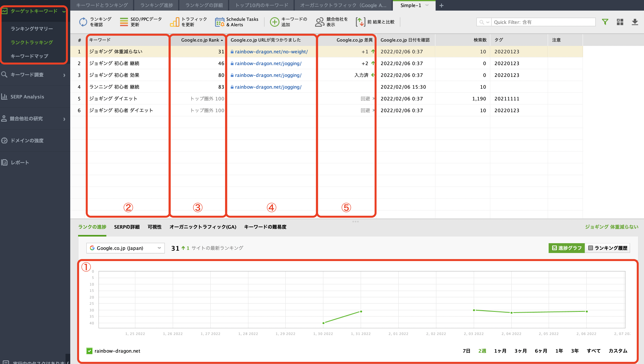
Task: Click the 競合他社を表示 people icon
Action: coord(319,22)
